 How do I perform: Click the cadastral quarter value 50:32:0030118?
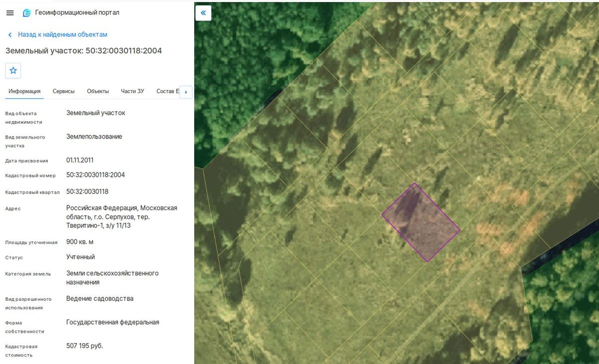[87, 191]
